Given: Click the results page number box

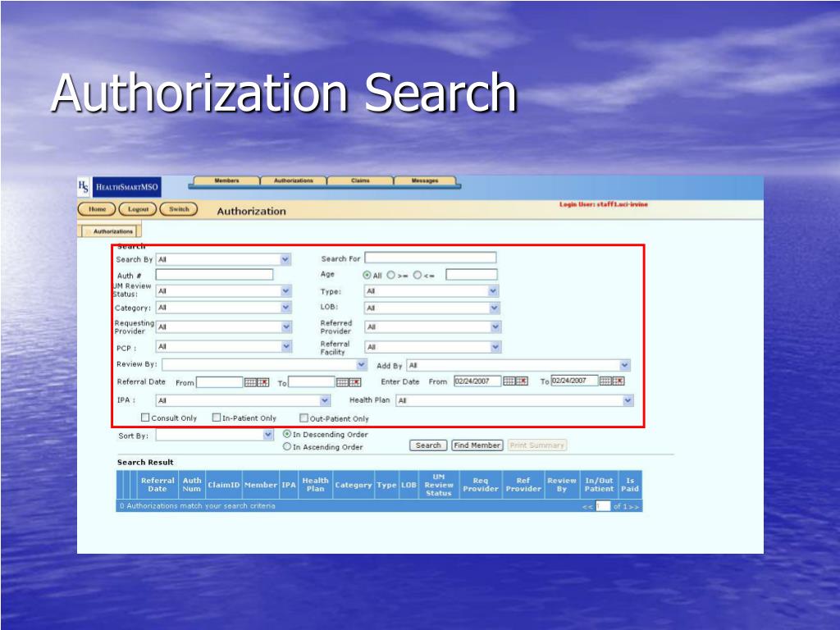Looking at the screenshot, I should click(603, 506).
